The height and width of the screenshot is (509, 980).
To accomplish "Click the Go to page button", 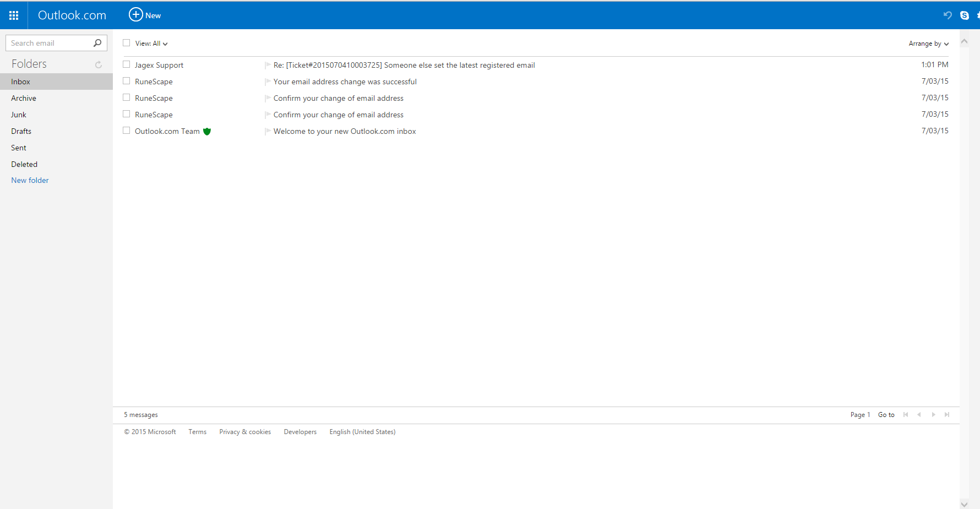I will pyautogui.click(x=886, y=415).
